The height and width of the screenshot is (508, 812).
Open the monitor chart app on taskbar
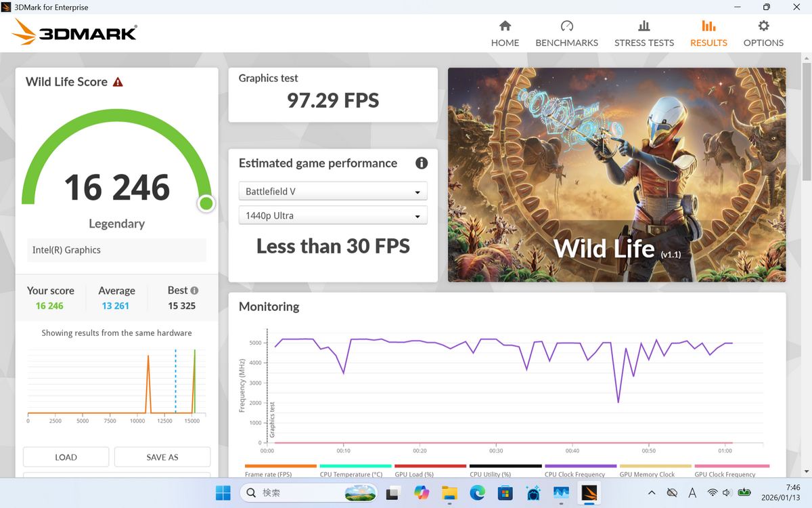click(x=561, y=493)
